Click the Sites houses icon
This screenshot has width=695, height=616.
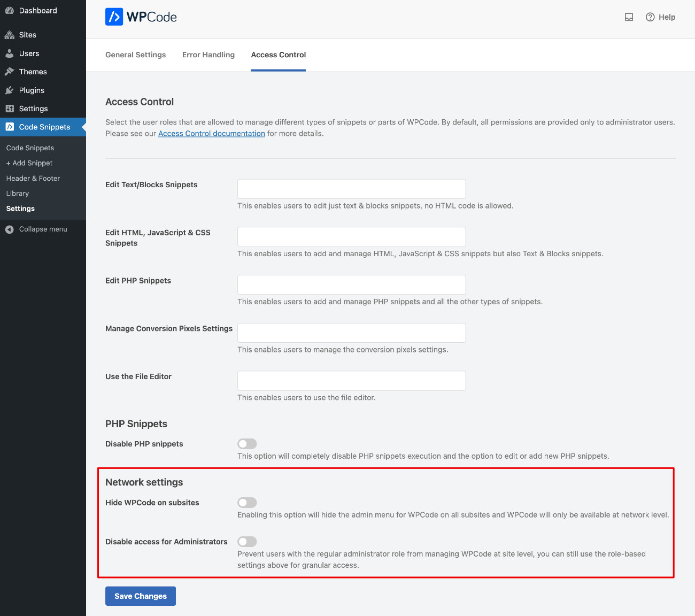click(x=10, y=35)
